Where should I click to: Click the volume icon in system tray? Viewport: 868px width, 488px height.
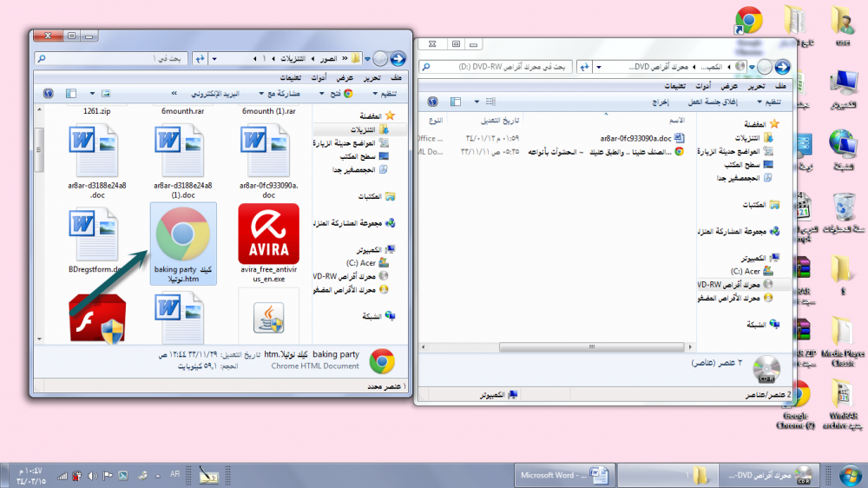pyautogui.click(x=92, y=476)
